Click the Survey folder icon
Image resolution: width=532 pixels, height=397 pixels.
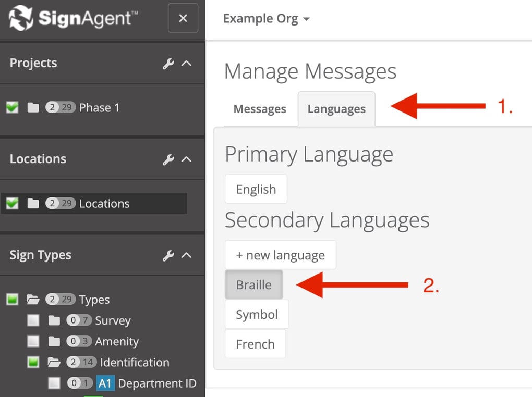(x=54, y=321)
